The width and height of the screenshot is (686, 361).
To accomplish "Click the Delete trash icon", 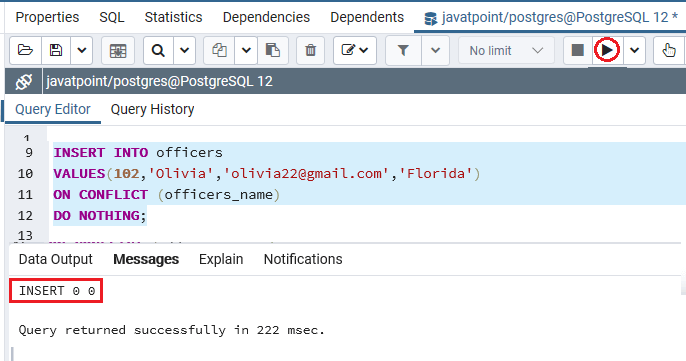I will coord(310,50).
